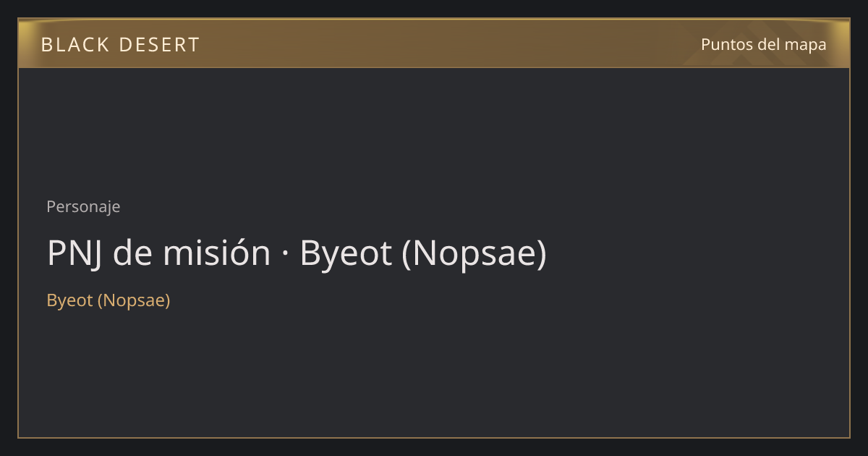Click the dark card body area
868x456 pixels.
[x=434, y=252]
